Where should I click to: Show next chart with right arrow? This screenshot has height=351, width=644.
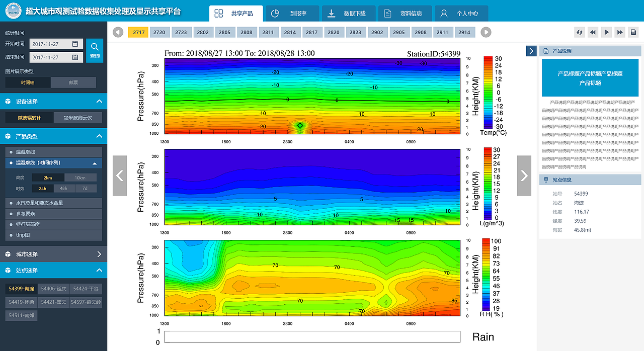coord(524,175)
